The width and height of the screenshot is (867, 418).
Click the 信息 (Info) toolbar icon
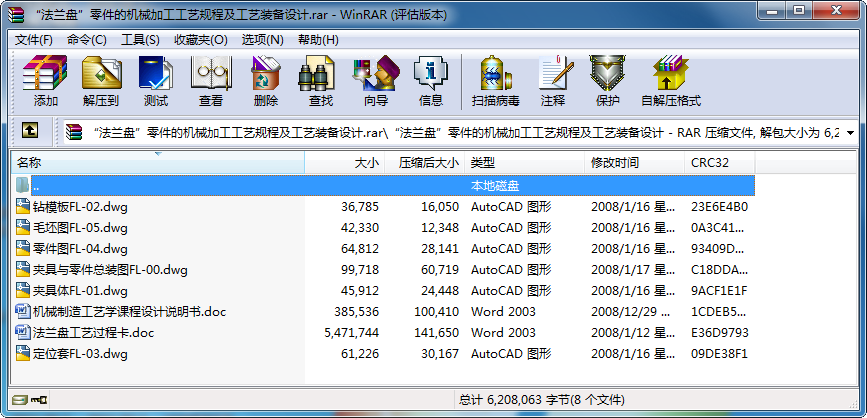point(431,73)
